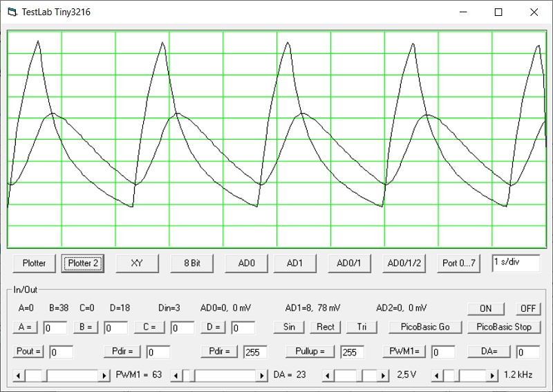Select Sin waveform output
The height and width of the screenshot is (392, 553).
(289, 327)
